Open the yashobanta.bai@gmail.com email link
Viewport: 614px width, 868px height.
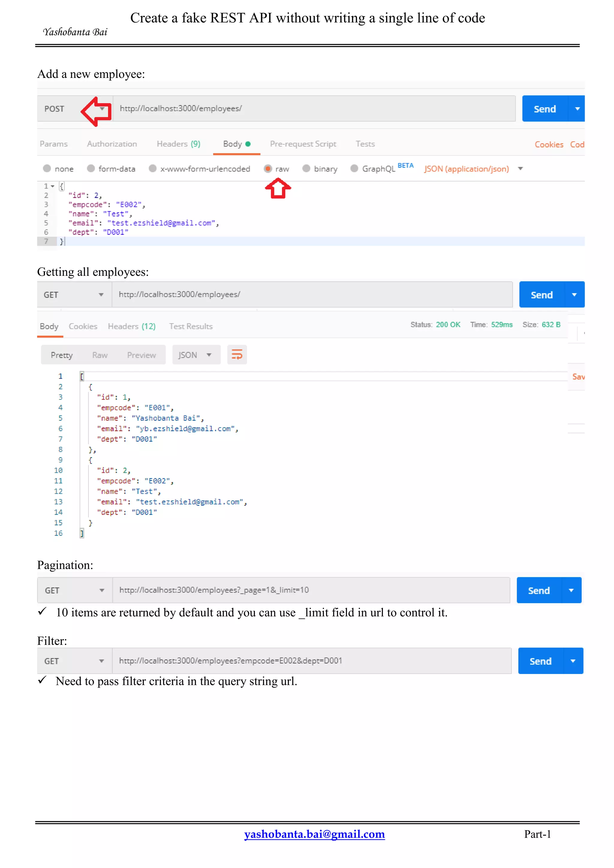click(314, 834)
